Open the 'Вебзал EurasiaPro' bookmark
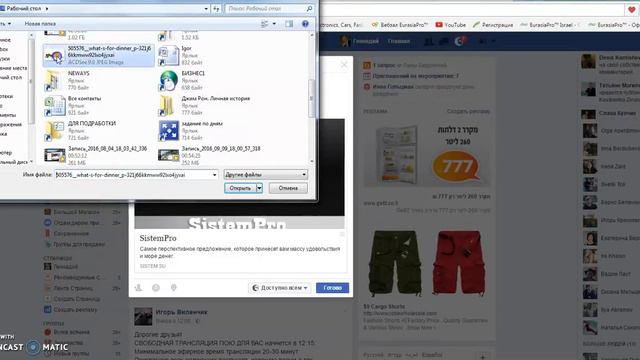Screen dimensions: 640x360 [x=400, y=25]
